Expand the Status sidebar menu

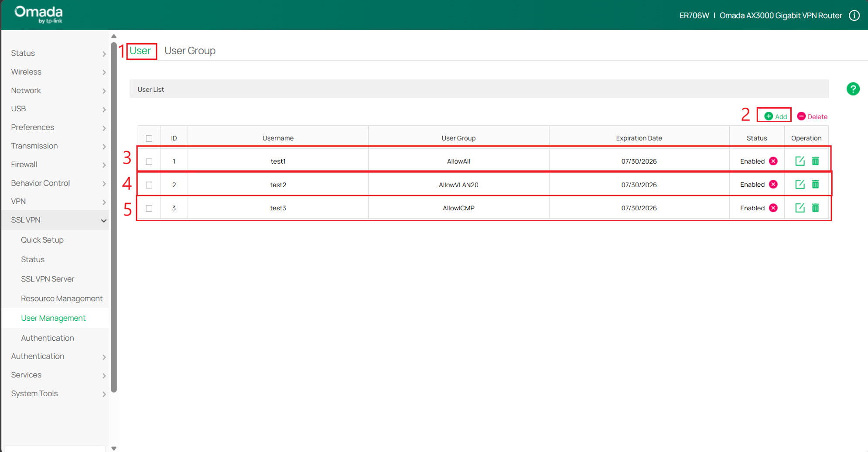[55, 53]
